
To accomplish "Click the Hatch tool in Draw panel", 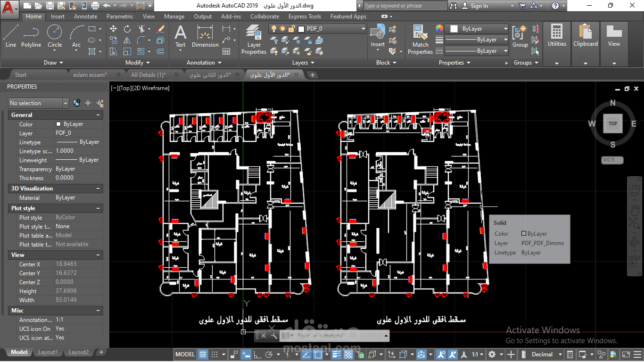I will (x=92, y=51).
